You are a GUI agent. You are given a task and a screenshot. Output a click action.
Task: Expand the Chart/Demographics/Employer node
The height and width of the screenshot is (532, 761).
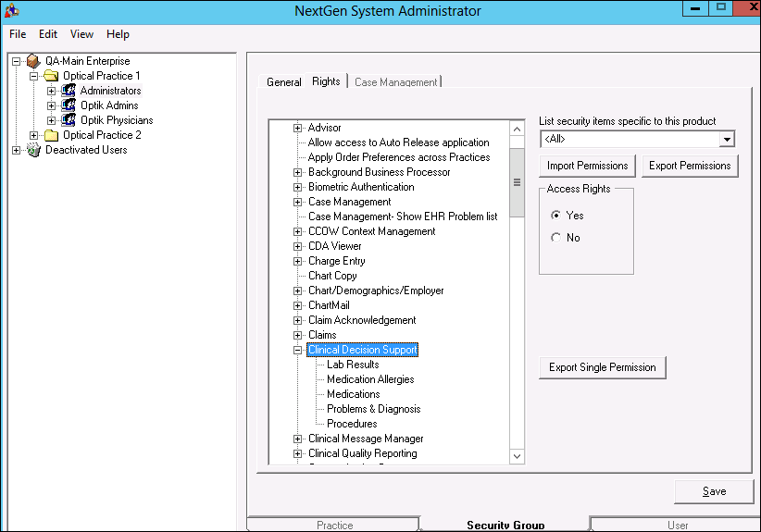tap(297, 291)
